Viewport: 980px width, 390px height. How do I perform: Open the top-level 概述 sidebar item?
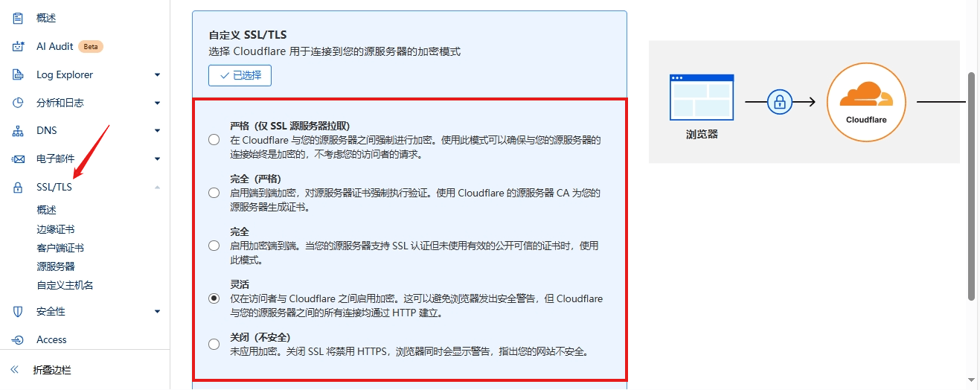[46, 18]
